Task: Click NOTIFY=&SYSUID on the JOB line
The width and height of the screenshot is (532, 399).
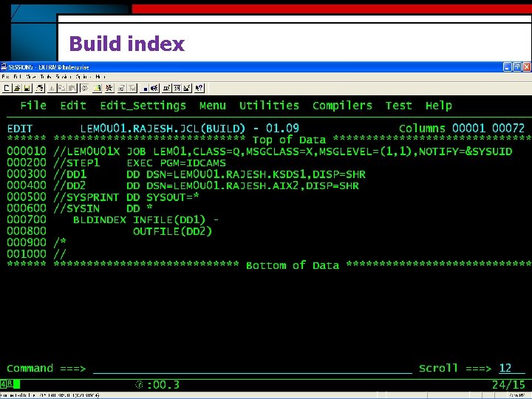Action: [465, 151]
